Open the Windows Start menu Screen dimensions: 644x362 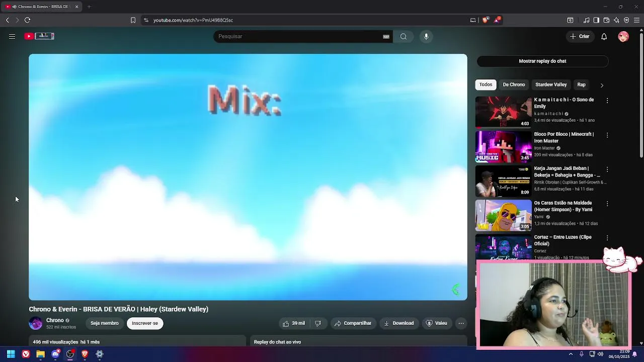coord(11,354)
